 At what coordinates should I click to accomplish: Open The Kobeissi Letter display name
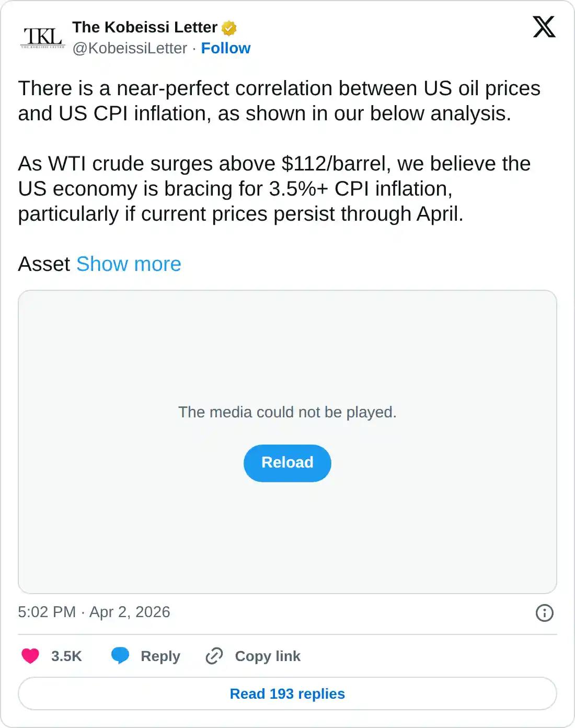(145, 27)
